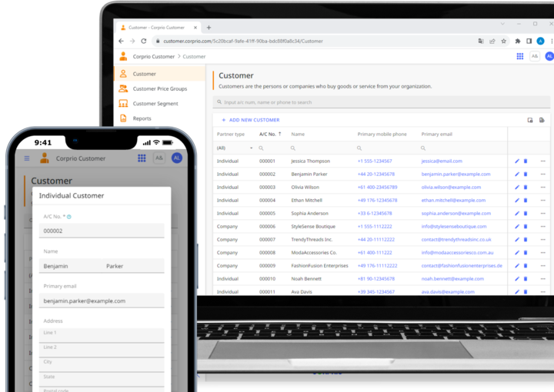Click the 000007 account number cell
554x392 pixels.
pyautogui.click(x=267, y=240)
